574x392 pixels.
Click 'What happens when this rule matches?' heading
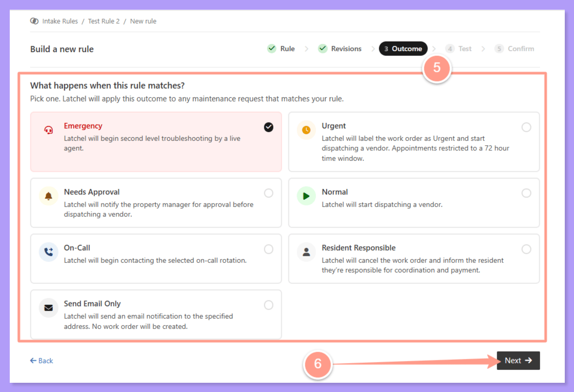tap(107, 86)
